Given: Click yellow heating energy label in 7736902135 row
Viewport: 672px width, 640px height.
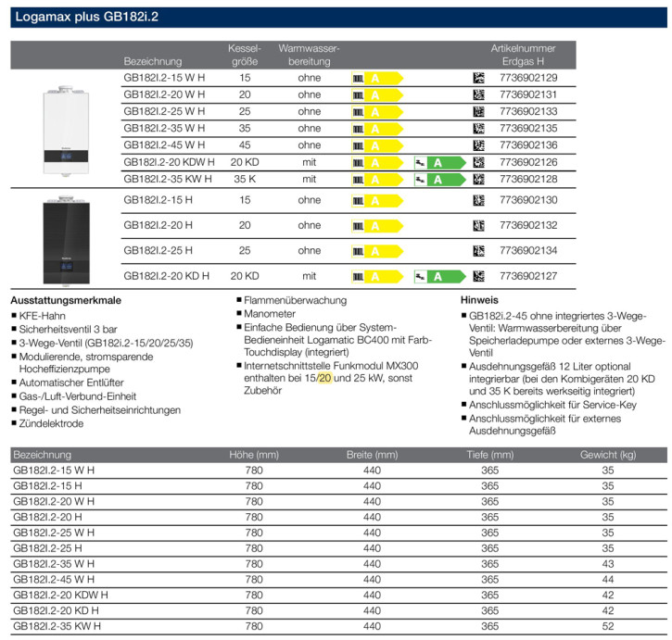Looking at the screenshot, I should coord(377,129).
